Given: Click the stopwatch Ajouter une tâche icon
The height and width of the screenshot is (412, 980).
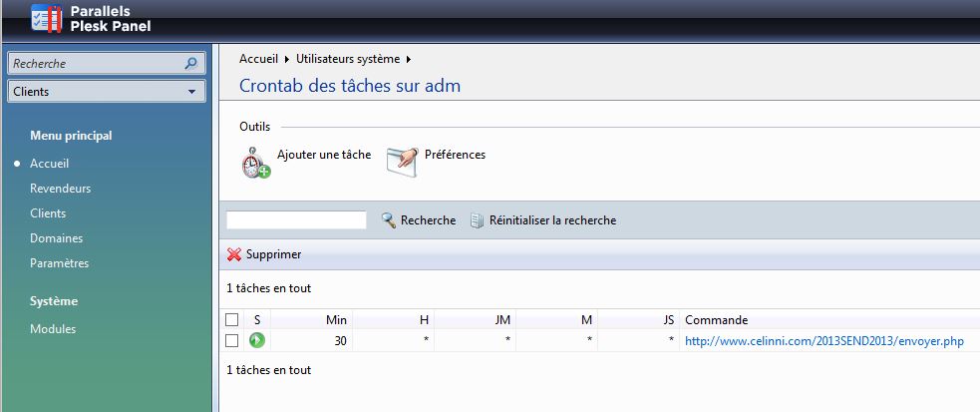Looking at the screenshot, I should (255, 164).
